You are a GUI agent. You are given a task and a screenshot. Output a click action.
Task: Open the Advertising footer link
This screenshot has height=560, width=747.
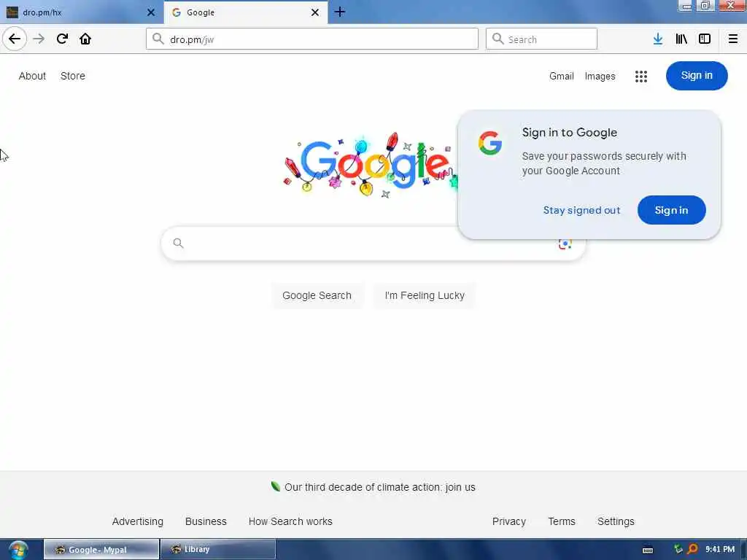pos(138,521)
